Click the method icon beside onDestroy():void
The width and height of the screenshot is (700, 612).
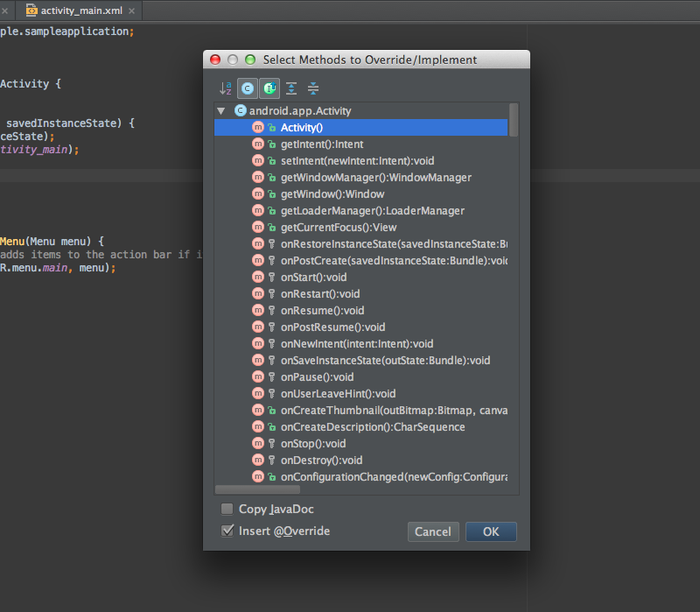click(x=258, y=460)
